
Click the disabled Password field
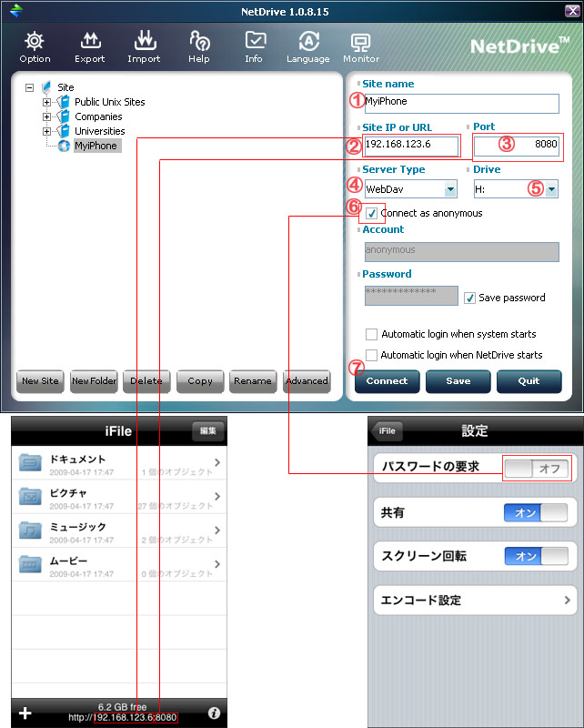411,295
